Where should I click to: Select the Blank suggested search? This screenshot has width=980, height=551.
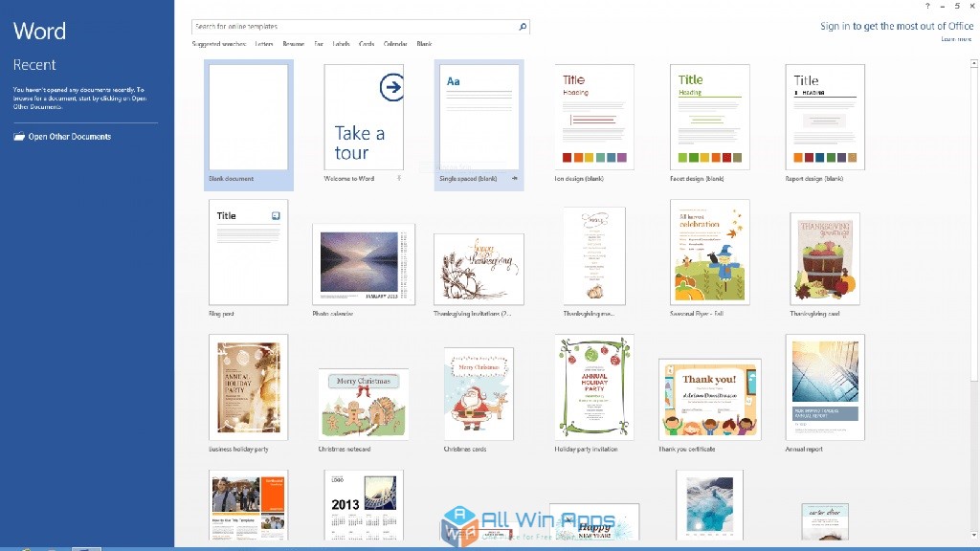coord(424,44)
